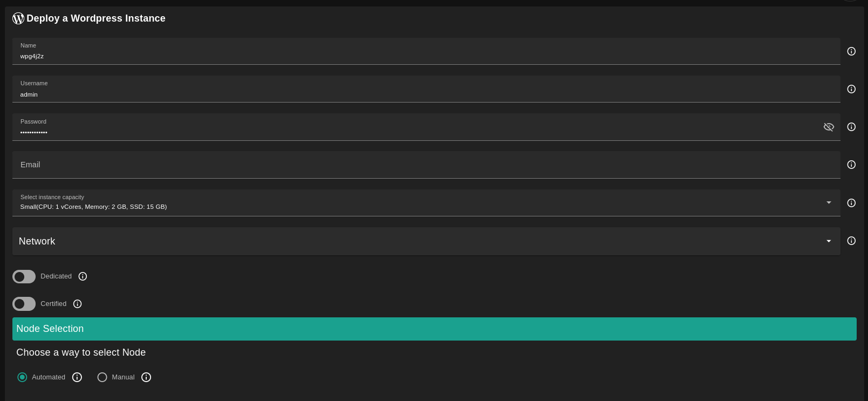Enable the Dedicated toggle switch
The height and width of the screenshot is (401, 868).
(x=24, y=277)
